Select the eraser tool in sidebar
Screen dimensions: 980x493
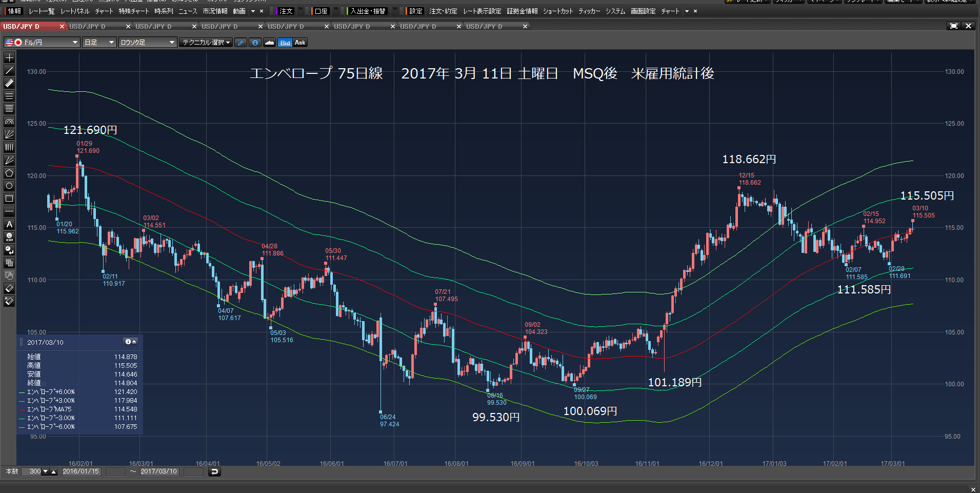(9, 288)
